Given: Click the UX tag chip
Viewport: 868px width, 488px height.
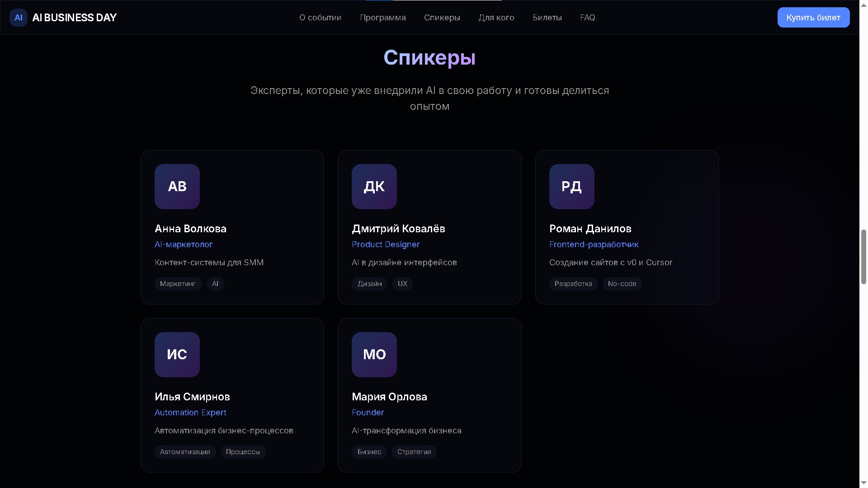Looking at the screenshot, I should 402,284.
